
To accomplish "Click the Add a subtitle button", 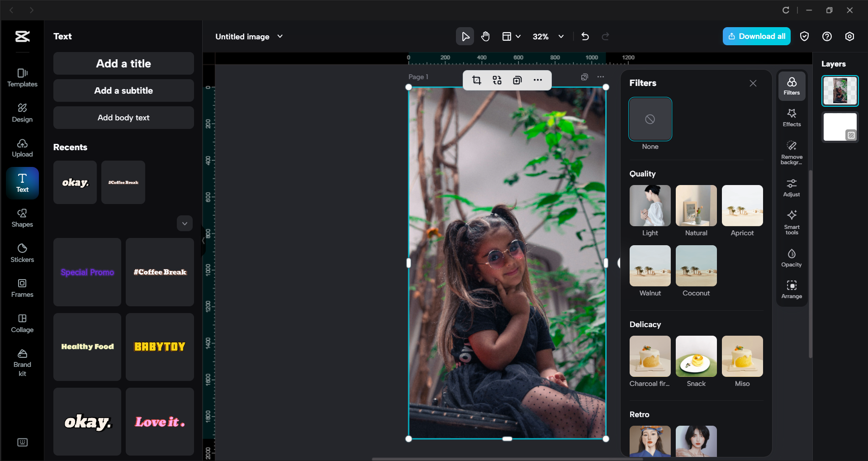I will [123, 90].
